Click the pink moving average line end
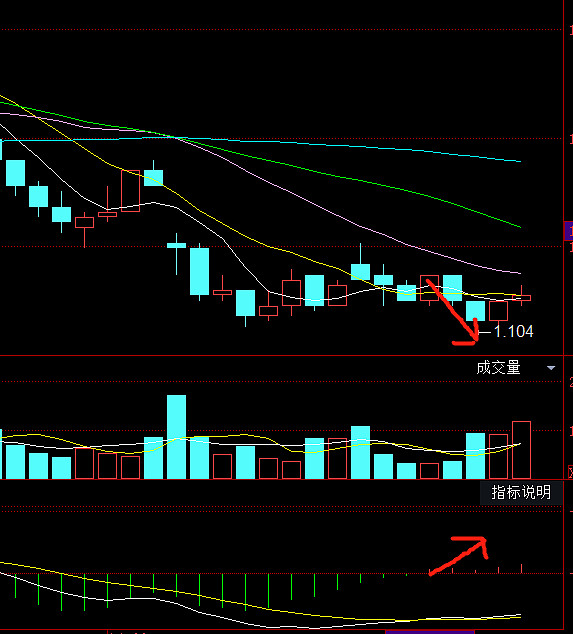This screenshot has width=573, height=634. 519,273
